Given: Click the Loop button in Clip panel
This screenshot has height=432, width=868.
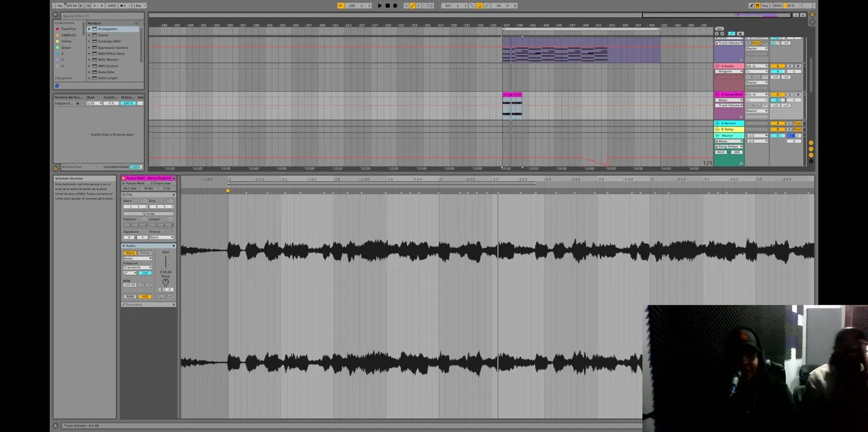Looking at the screenshot, I should tap(148, 214).
